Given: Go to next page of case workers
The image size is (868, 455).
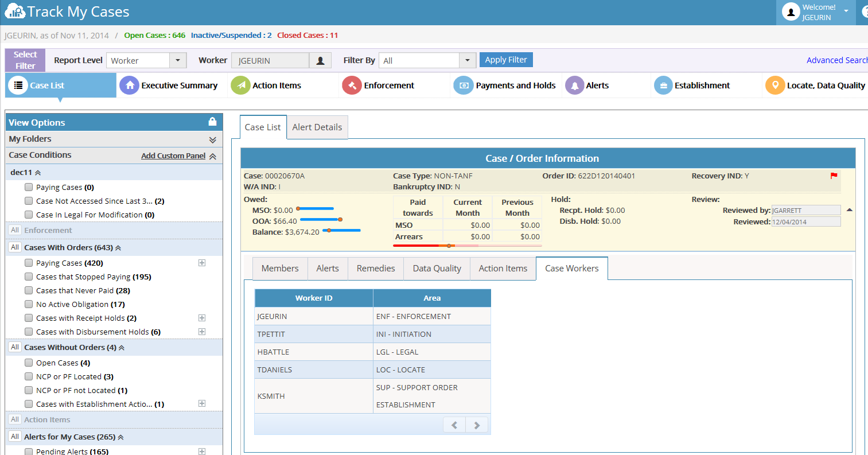Looking at the screenshot, I should point(477,425).
